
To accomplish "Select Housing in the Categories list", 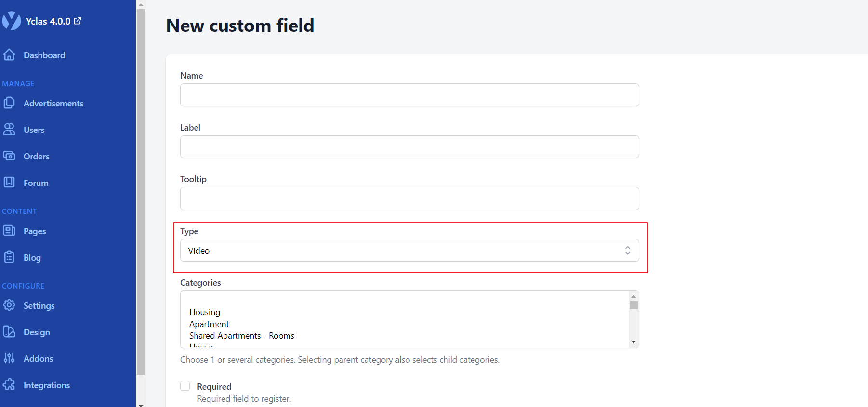I will (x=205, y=312).
